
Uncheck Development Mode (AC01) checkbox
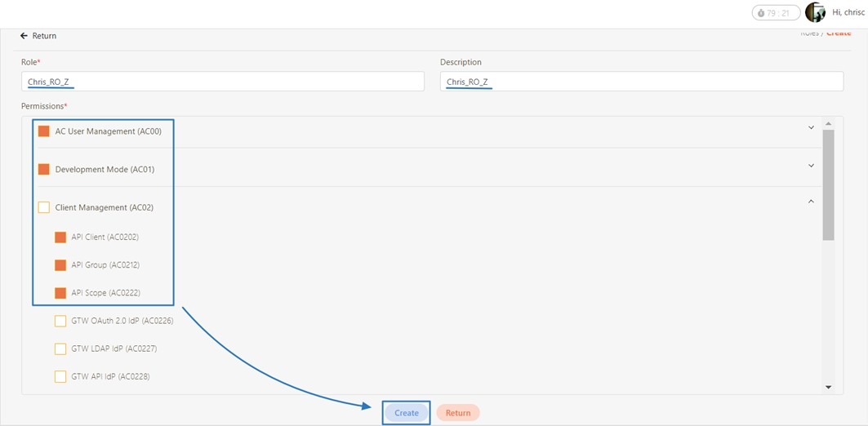point(44,170)
